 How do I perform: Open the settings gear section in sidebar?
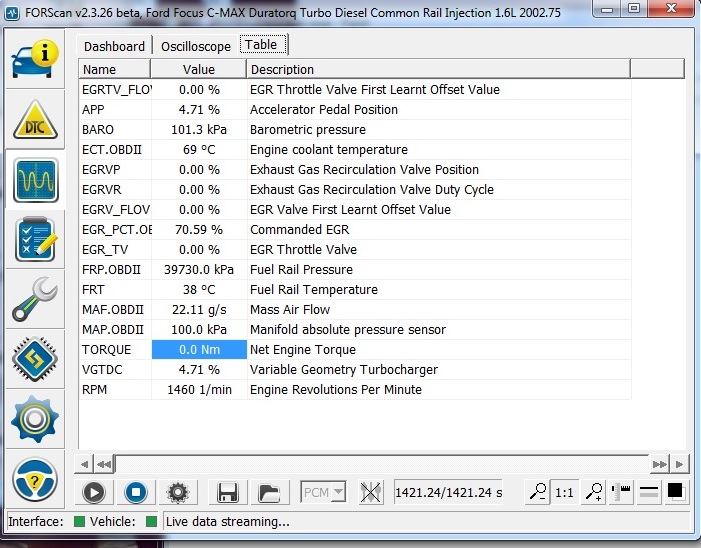34,418
